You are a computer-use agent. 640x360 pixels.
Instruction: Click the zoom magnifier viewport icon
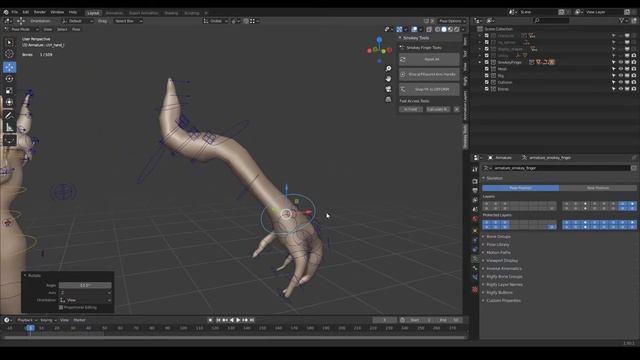tap(388, 69)
